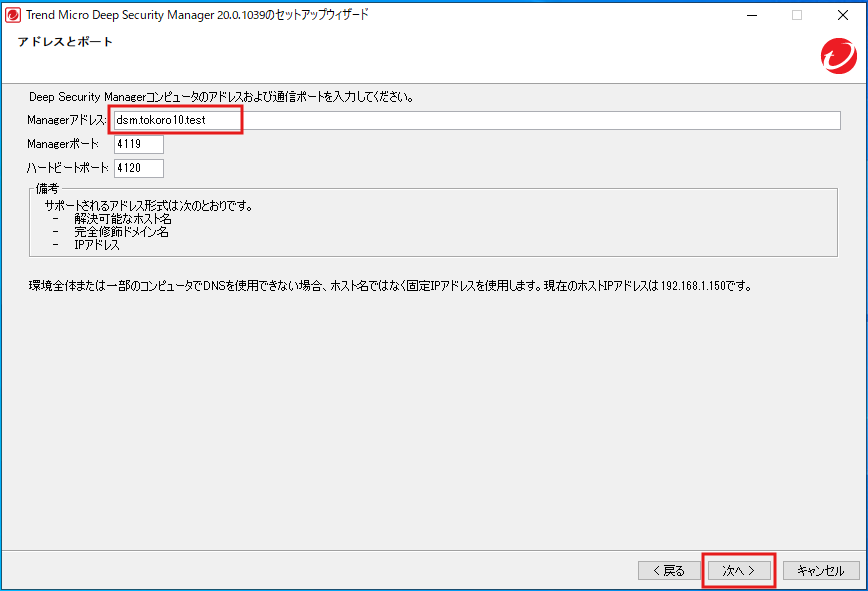Cancel setup with キャンセル button
Image resolution: width=868 pixels, height=591 pixels.
[821, 571]
